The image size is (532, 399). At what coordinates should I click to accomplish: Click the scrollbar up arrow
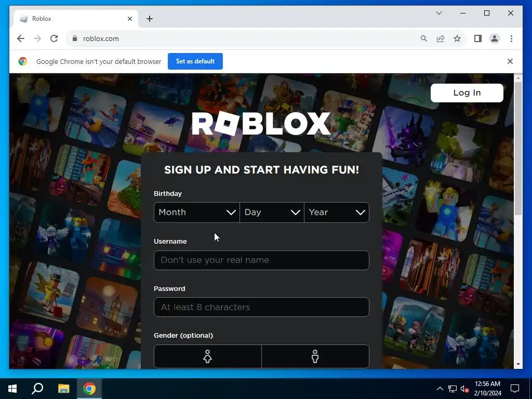pos(518,78)
